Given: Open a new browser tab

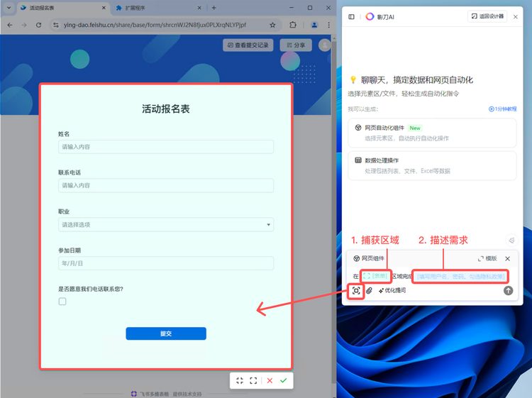Looking at the screenshot, I should 214,8.
